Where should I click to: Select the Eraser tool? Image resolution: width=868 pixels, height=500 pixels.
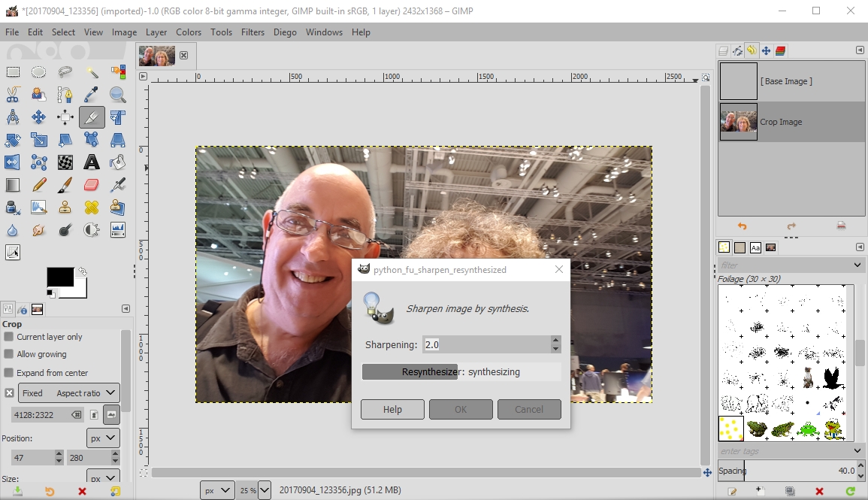[x=92, y=185]
